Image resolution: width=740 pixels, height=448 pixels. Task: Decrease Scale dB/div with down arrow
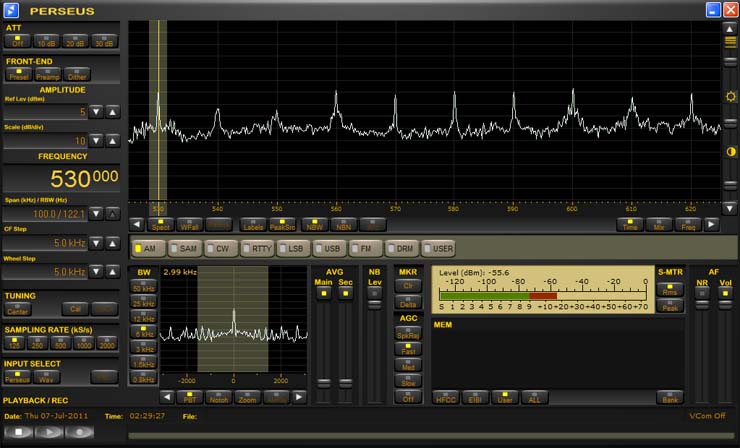(96, 141)
